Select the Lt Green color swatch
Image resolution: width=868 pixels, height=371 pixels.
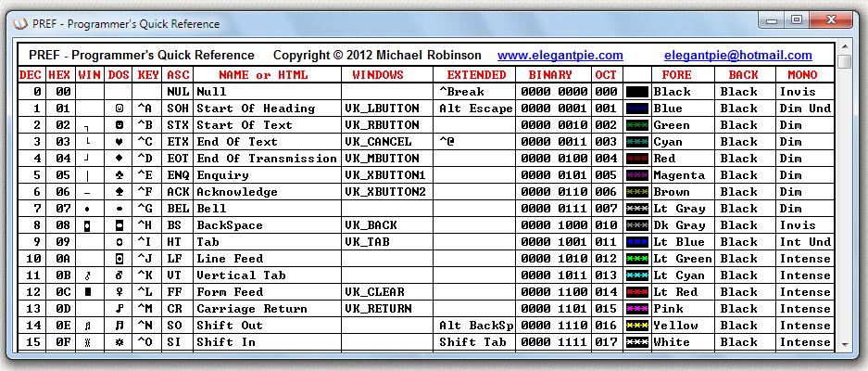click(637, 259)
